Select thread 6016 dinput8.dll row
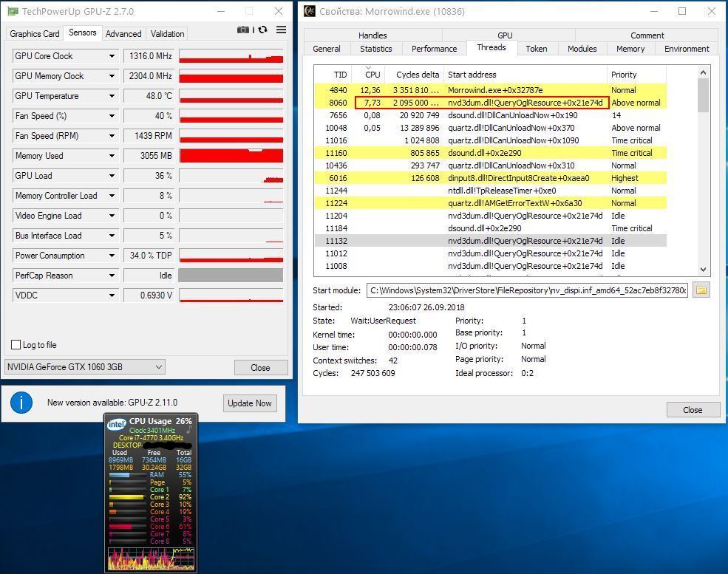The width and height of the screenshot is (728, 574). (x=490, y=178)
